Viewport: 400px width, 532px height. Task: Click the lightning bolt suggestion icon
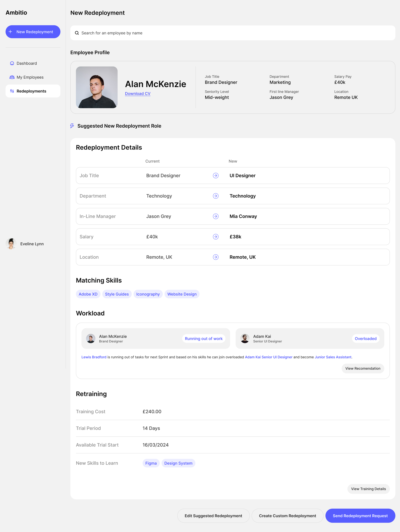(x=72, y=126)
